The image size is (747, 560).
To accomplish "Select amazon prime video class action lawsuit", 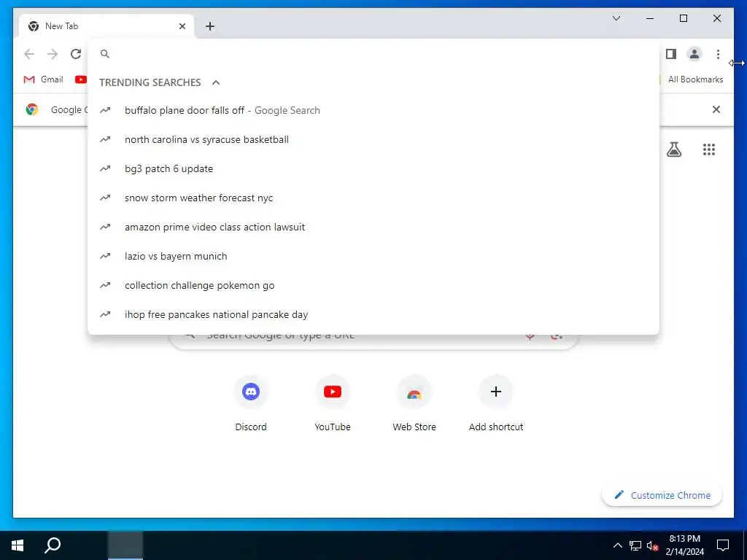I will [373, 227].
